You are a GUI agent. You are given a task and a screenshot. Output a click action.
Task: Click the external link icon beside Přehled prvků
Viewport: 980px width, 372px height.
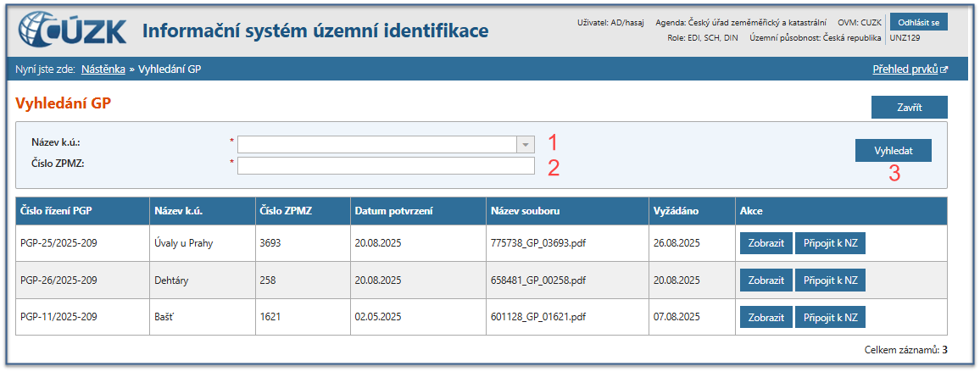944,69
